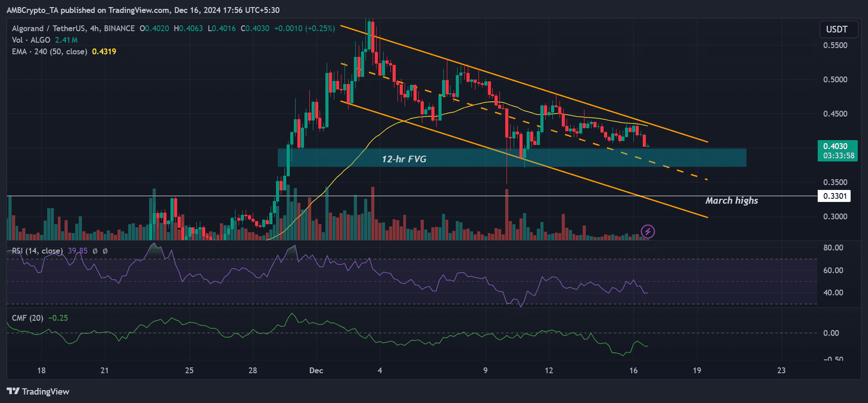Click the Vol · ALGO indicator legend
Image resolution: width=868 pixels, height=403 pixels.
(31, 40)
